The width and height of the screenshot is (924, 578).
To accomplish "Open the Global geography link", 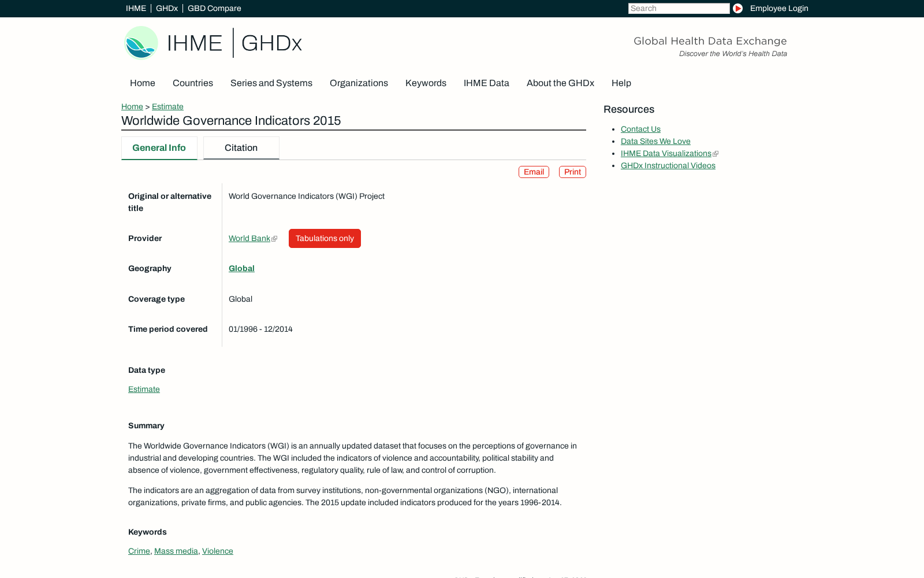I will pyautogui.click(x=241, y=269).
